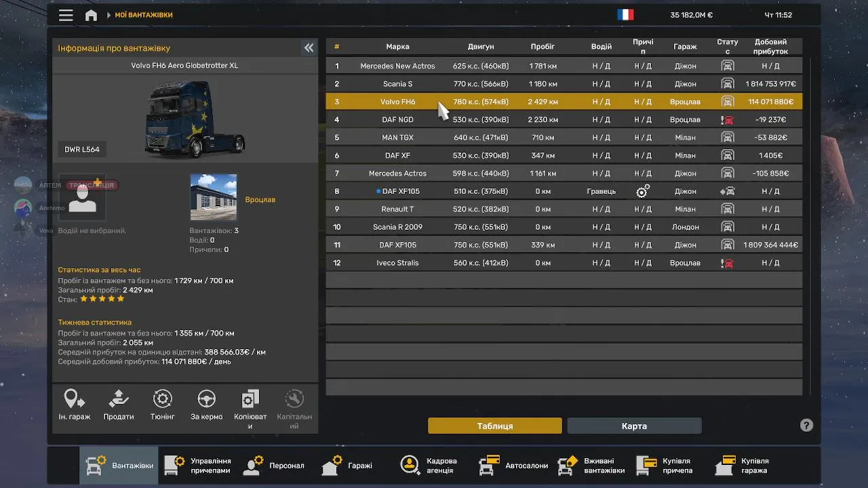The width and height of the screenshot is (868, 488).
Task: Move truck to another garage icon
Action: [75, 405]
